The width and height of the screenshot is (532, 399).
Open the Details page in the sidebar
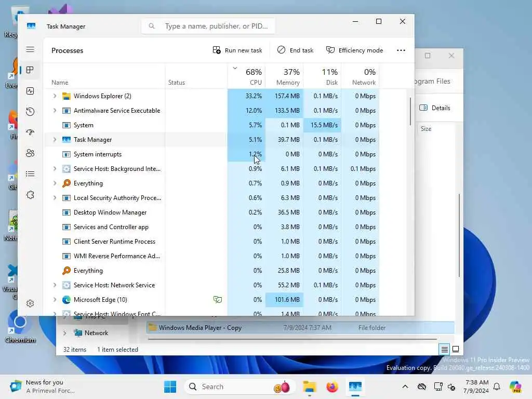30,174
